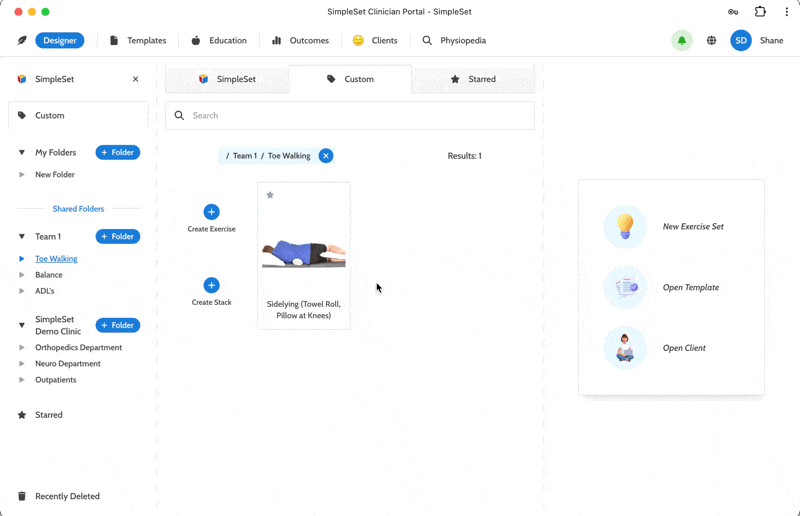Click the Shane username
This screenshot has height=516, width=800.
pos(771,40)
